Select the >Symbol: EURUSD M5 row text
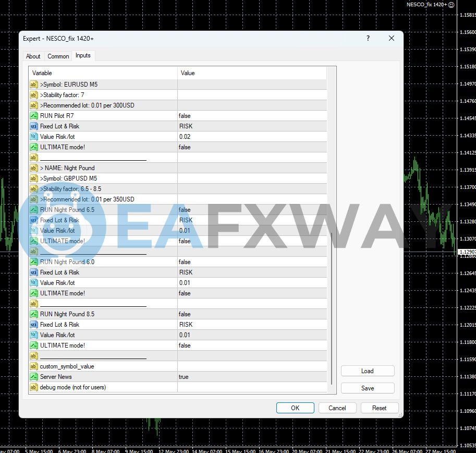Image resolution: width=476 pixels, height=453 pixels. coord(69,85)
